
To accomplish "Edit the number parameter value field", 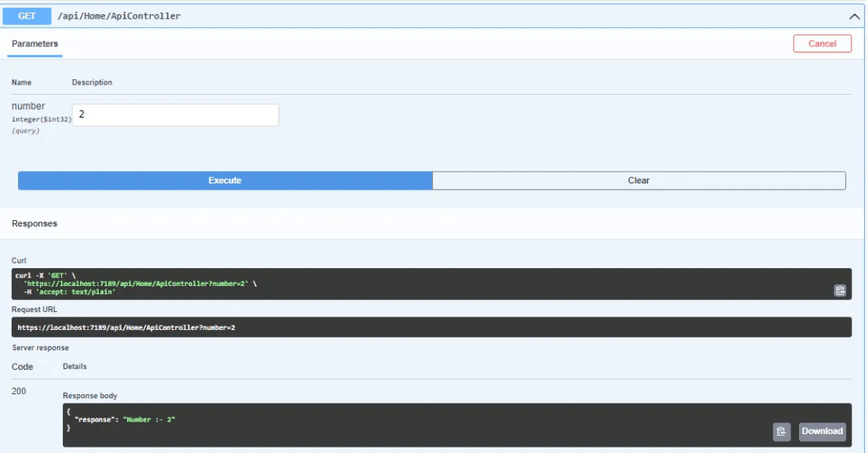I will click(x=174, y=114).
